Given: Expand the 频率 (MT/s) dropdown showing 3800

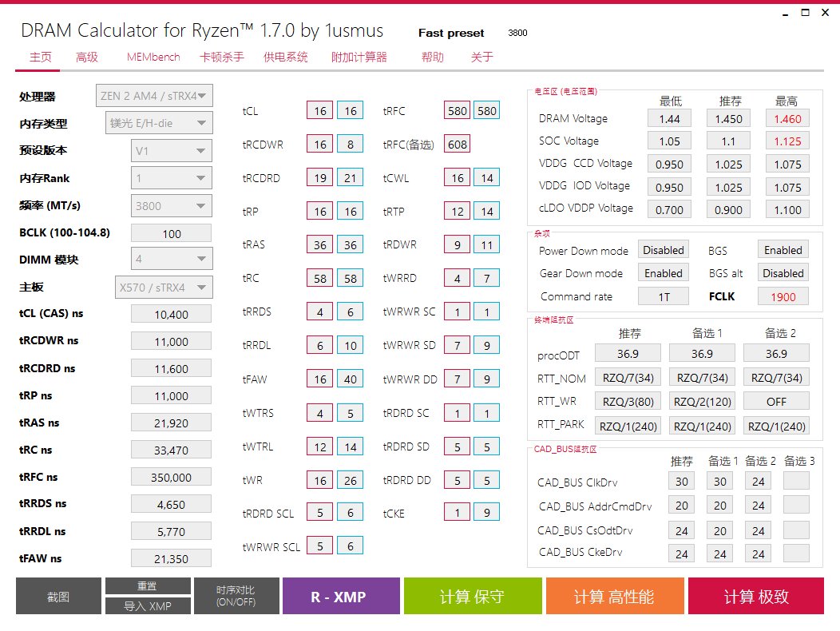Looking at the screenshot, I should (172, 206).
